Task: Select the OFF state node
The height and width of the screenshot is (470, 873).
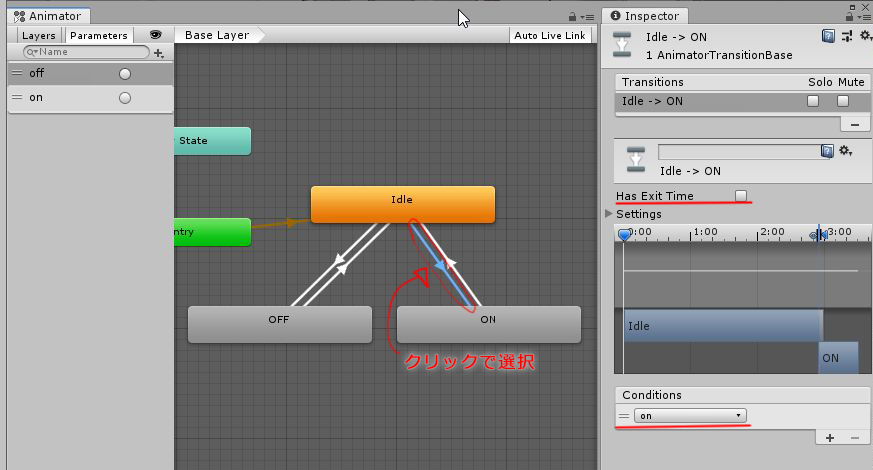Action: click(x=279, y=324)
